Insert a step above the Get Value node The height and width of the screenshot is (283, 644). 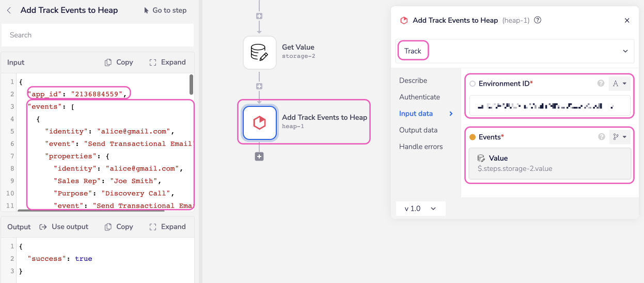click(259, 16)
